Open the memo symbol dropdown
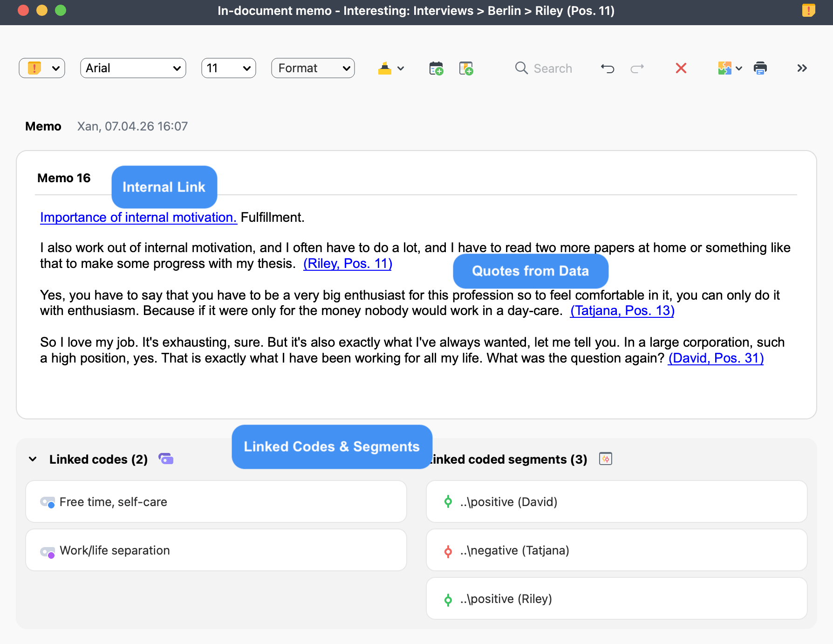833x644 pixels. click(x=41, y=68)
